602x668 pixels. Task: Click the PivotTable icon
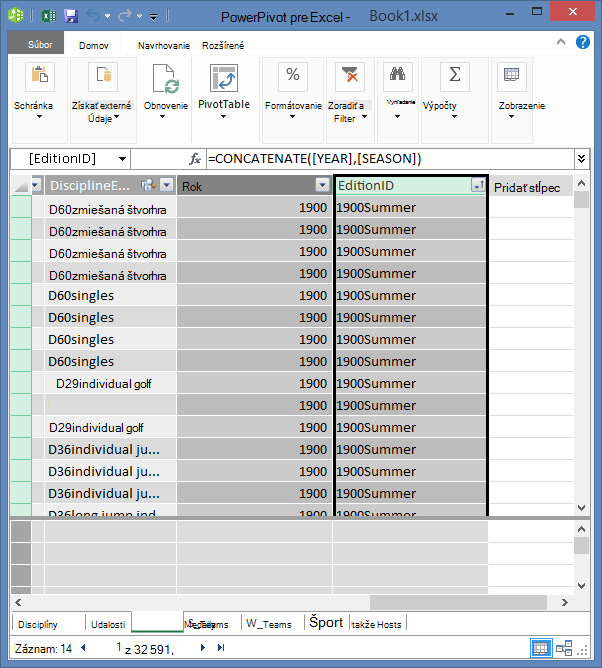click(x=224, y=78)
